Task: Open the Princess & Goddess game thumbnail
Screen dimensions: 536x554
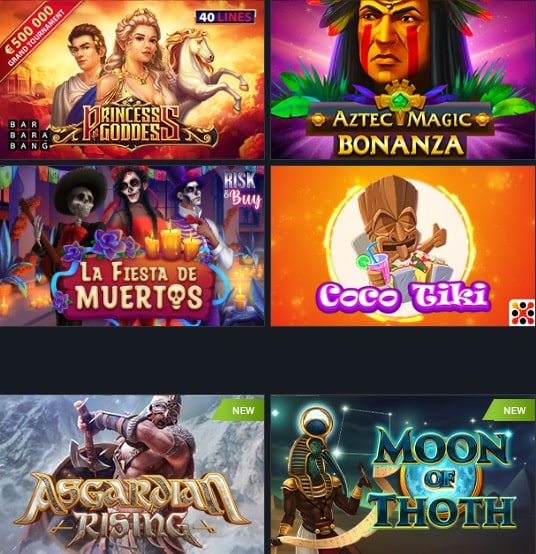Action: click(132, 79)
